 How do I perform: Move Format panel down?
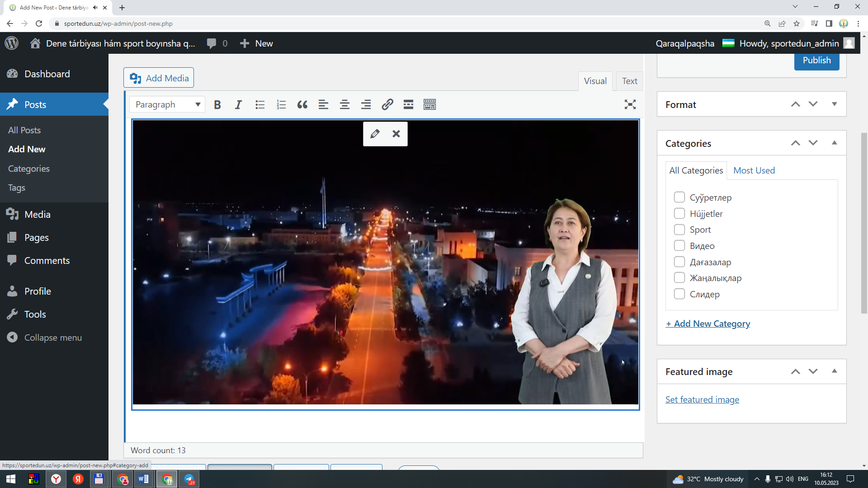(x=813, y=104)
